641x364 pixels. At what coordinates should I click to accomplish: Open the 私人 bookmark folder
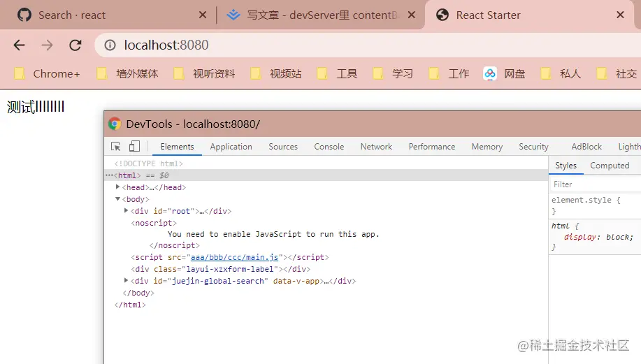tap(561, 74)
